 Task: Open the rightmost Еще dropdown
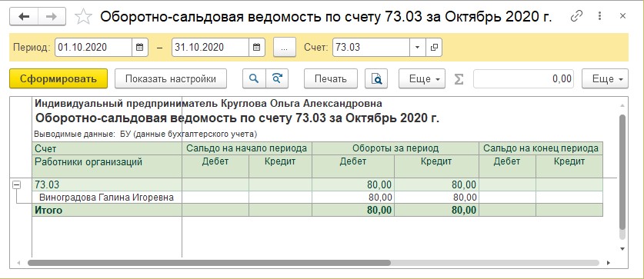click(x=605, y=78)
